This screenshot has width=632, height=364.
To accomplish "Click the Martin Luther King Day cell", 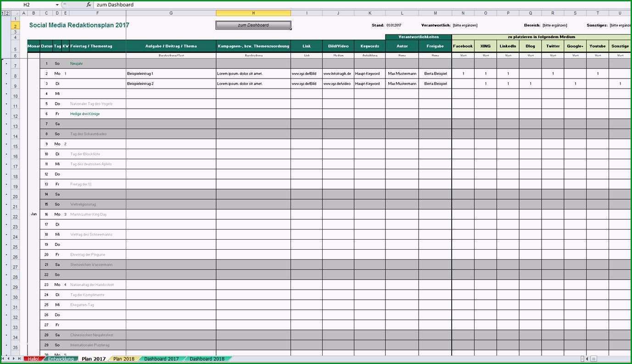I will (97, 214).
